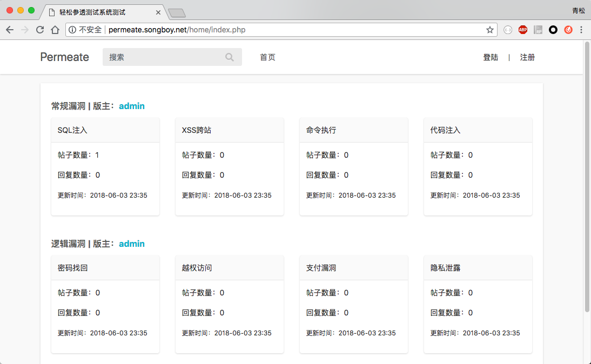Click the page's vertical scrollbar
Image resolution: width=591 pixels, height=364 pixels.
pyautogui.click(x=587, y=177)
